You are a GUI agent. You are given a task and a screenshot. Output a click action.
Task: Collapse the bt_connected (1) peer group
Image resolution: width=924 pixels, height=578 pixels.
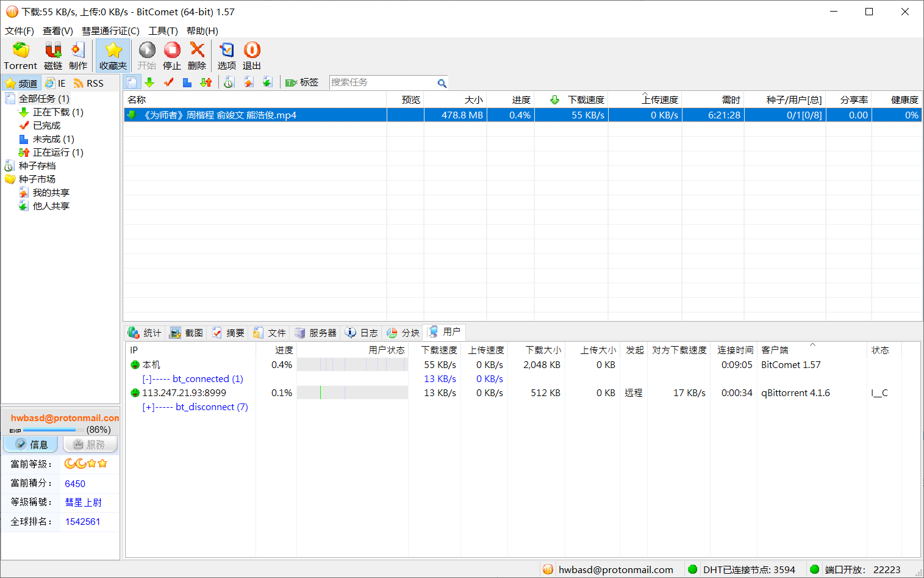(147, 379)
